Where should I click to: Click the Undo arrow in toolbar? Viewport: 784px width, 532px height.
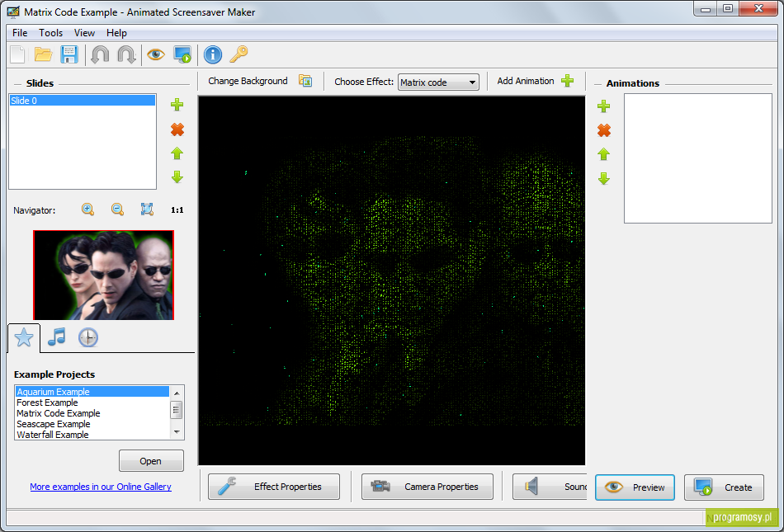(100, 54)
